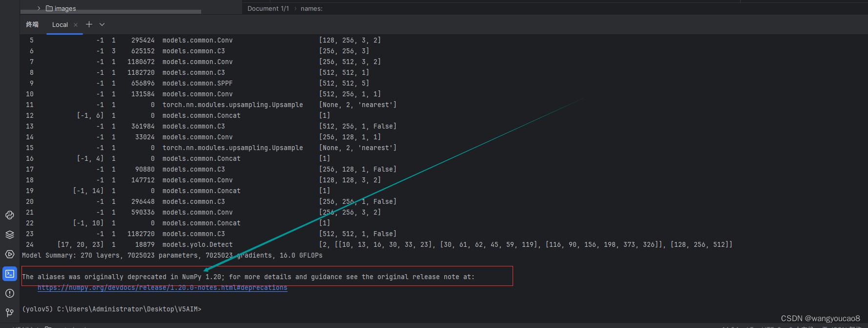
Task: Click parameter count 625152 in row 6
Action: click(x=143, y=51)
